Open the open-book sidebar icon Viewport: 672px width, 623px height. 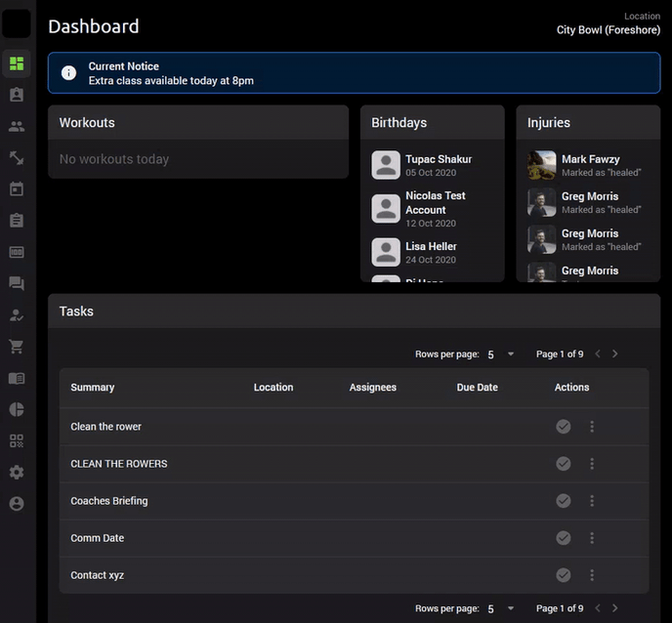click(x=17, y=378)
